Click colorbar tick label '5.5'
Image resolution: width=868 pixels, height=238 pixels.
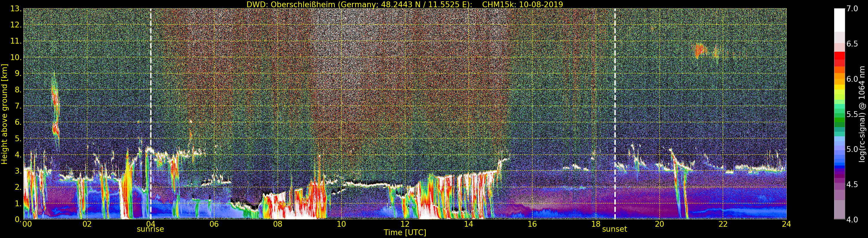point(852,114)
